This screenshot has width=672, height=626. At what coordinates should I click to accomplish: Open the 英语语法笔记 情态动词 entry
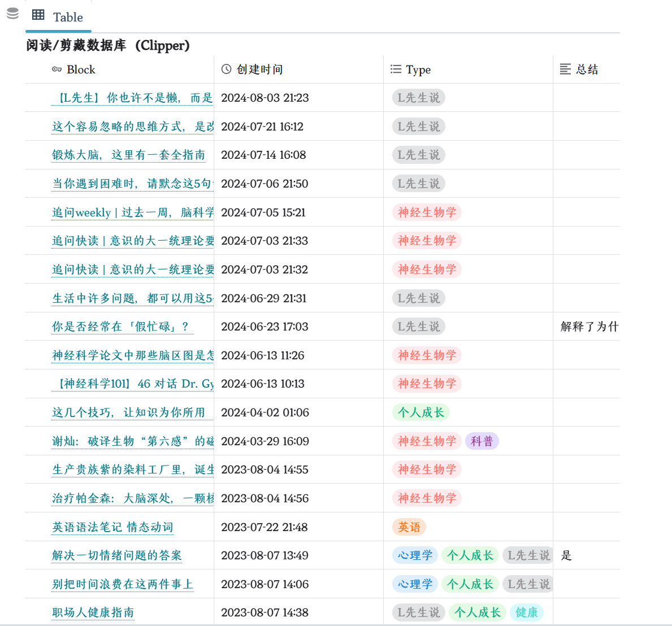tap(114, 527)
